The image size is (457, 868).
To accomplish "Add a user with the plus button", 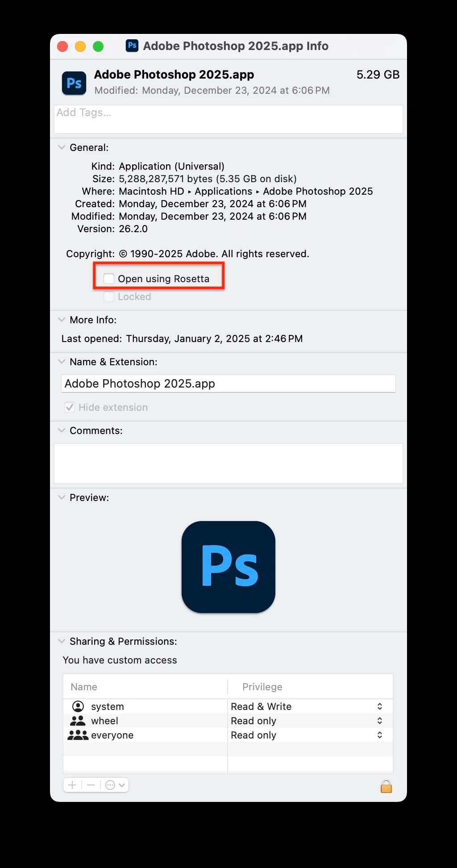I will tap(72, 785).
